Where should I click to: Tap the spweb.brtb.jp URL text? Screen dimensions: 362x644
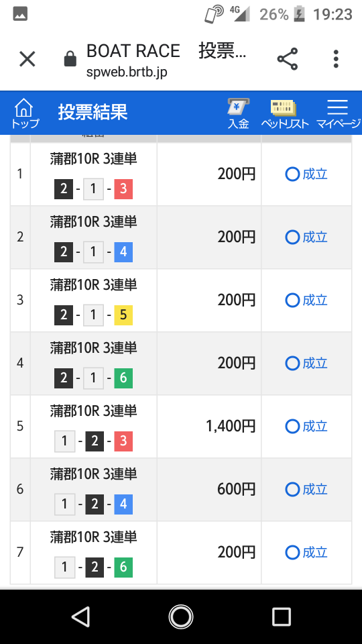point(127,72)
